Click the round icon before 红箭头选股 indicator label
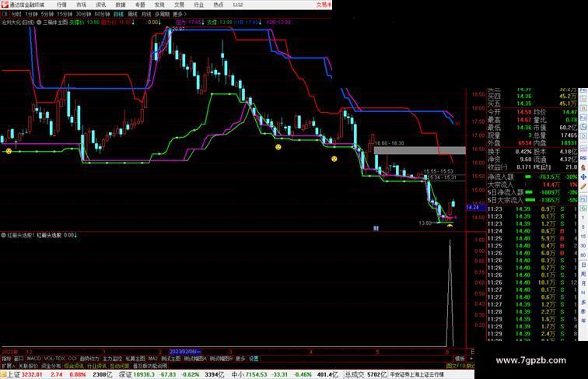This screenshot has width=588, height=379. pyautogui.click(x=3, y=235)
